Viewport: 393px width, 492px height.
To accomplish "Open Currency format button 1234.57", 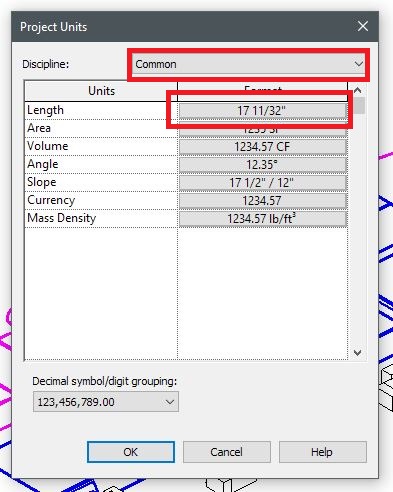I will 263,201.
